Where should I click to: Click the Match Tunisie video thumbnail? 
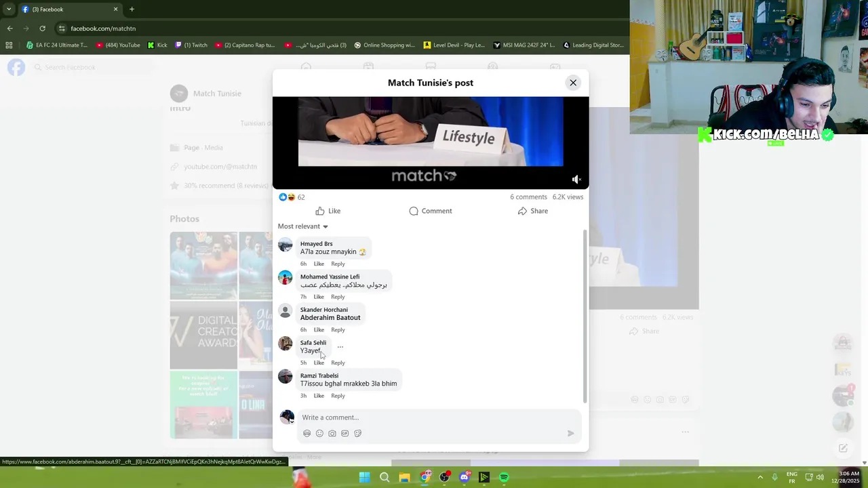pyautogui.click(x=431, y=142)
